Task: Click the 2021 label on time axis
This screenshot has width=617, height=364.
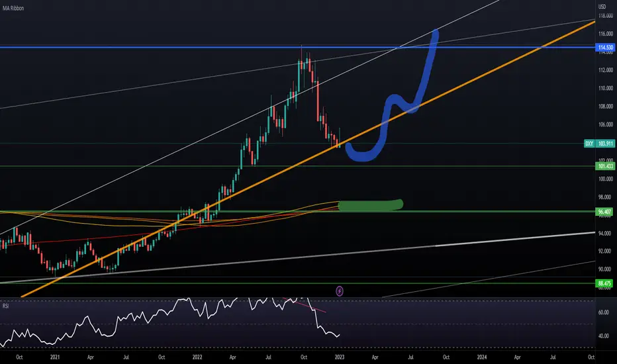Action: pyautogui.click(x=55, y=357)
